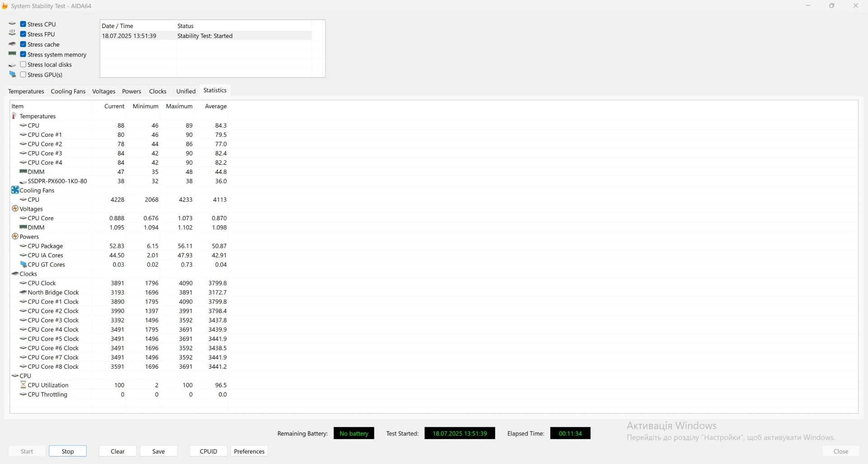Viewport: 868px width, 464px height.
Task: Click the fan icon of Cooling Fans group
Action: [x=15, y=190]
